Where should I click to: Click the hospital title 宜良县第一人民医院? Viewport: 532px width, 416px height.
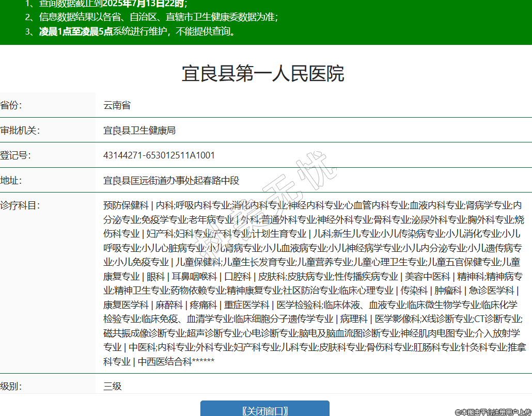(x=263, y=74)
